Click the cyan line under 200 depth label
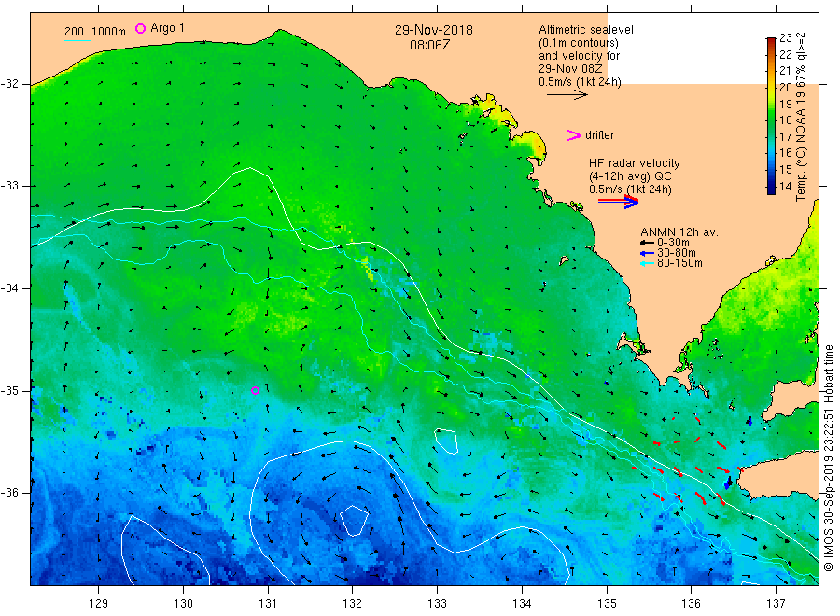This screenshot has height=616, width=840. 77,40
